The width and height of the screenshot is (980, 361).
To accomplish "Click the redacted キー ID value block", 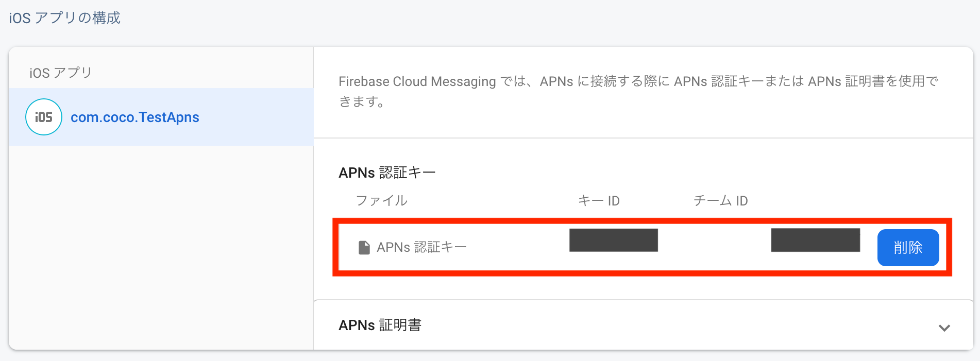I will point(613,240).
